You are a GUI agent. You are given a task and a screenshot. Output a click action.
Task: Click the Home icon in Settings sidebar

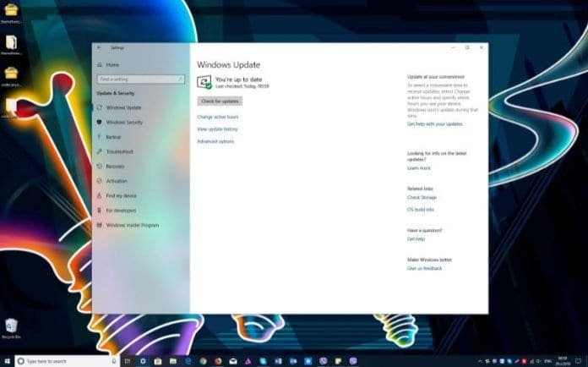tap(100, 65)
